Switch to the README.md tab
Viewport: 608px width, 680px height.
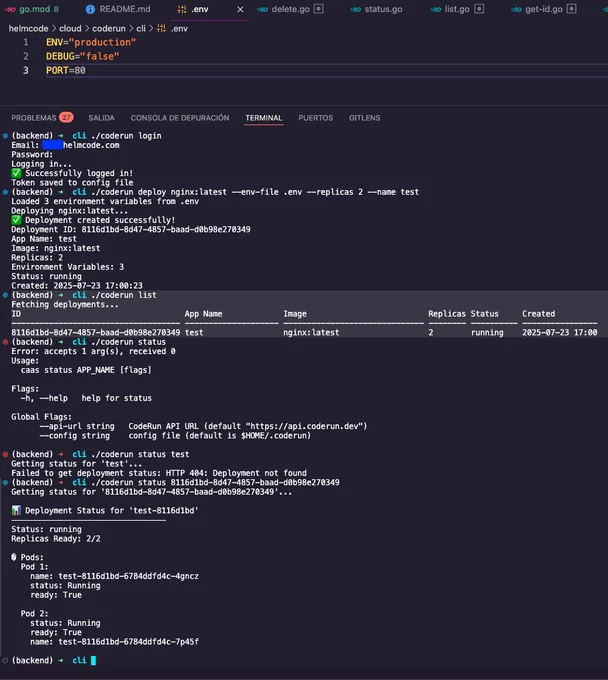(x=118, y=9)
